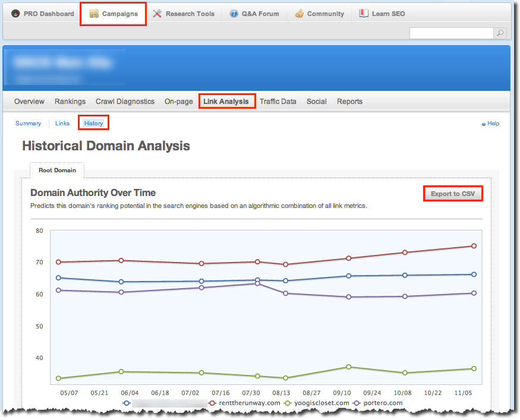This screenshot has height=420, width=520.
Task: Go to the Traffic Data tab
Action: (x=278, y=102)
